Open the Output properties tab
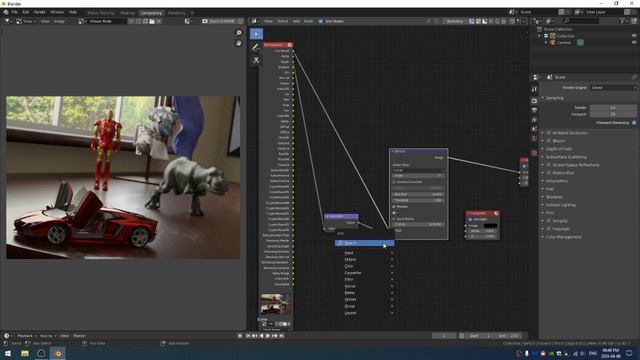 pos(534,110)
